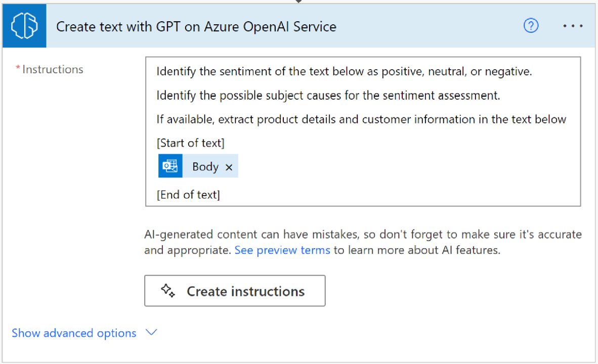Expand the advanced options chevron arrow
Screen dimensions: 598x364
151,333
